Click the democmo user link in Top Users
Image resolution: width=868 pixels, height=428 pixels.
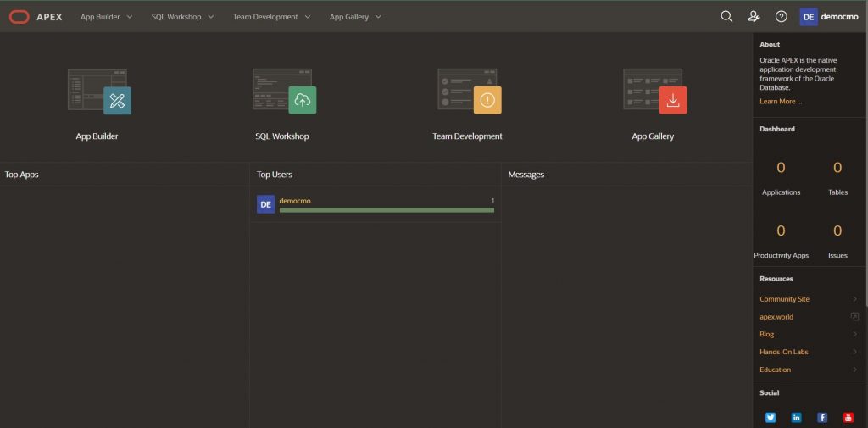(295, 200)
